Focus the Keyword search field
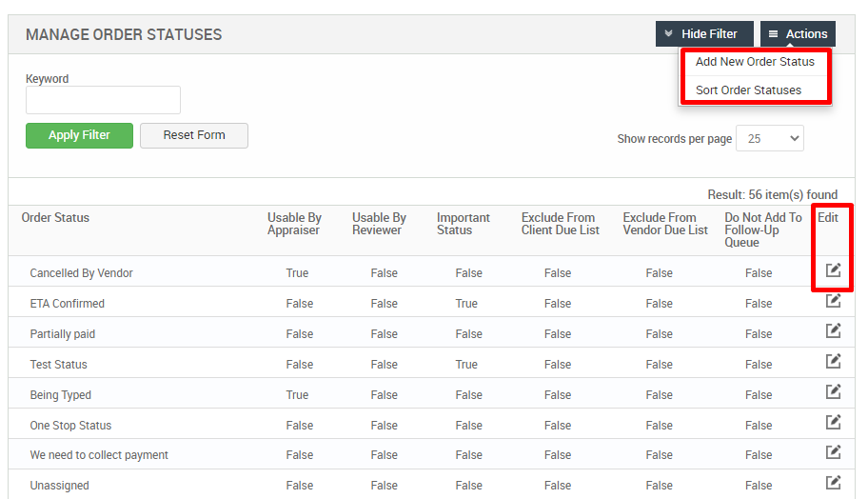Image resolution: width=868 pixels, height=499 pixels. [103, 100]
